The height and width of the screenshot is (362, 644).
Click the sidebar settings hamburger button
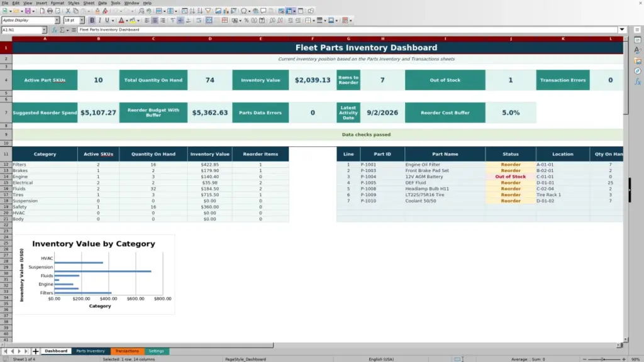[x=637, y=30]
